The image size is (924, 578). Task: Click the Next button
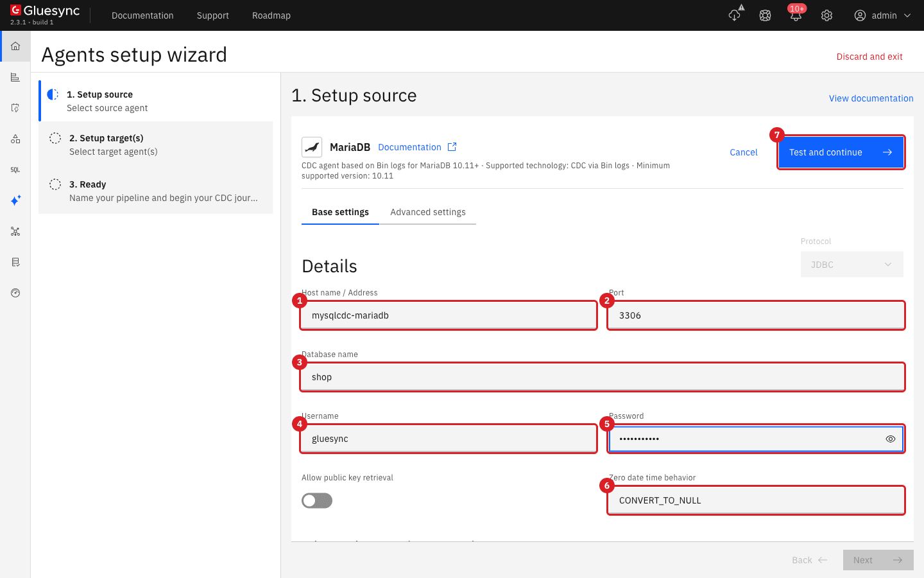tap(878, 560)
